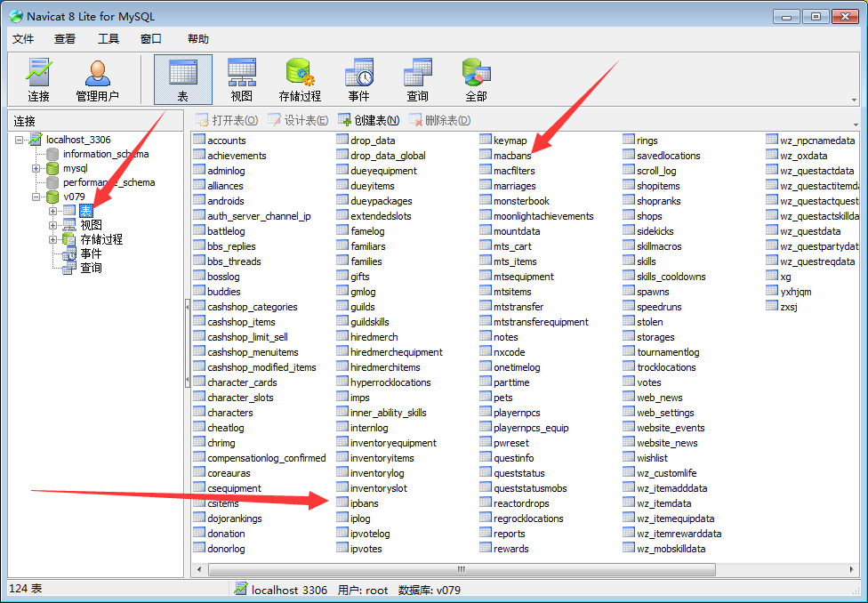
Task: Open the 查询 (Query) toolbar icon
Action: pyautogui.click(x=417, y=79)
